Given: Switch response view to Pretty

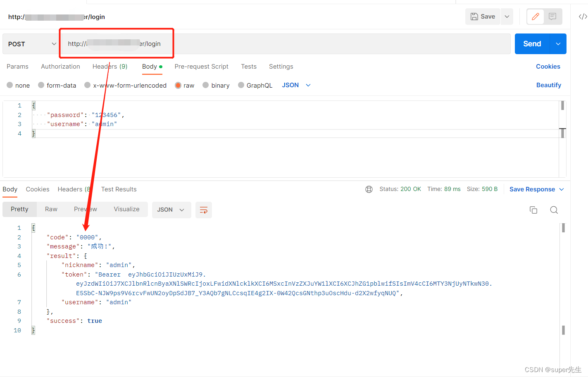Looking at the screenshot, I should coord(20,209).
